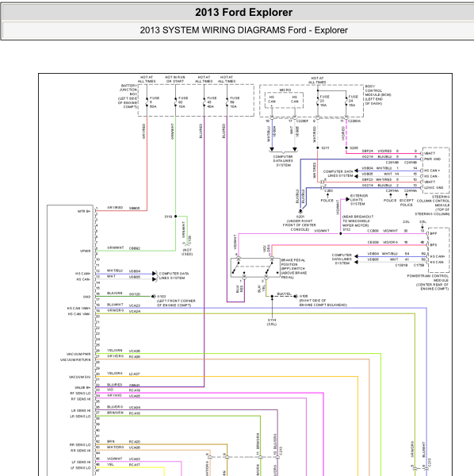
Task: Click the 'BRAKE PEDAL POSITION (BPP) SWITCH' label
Action: (x=293, y=264)
